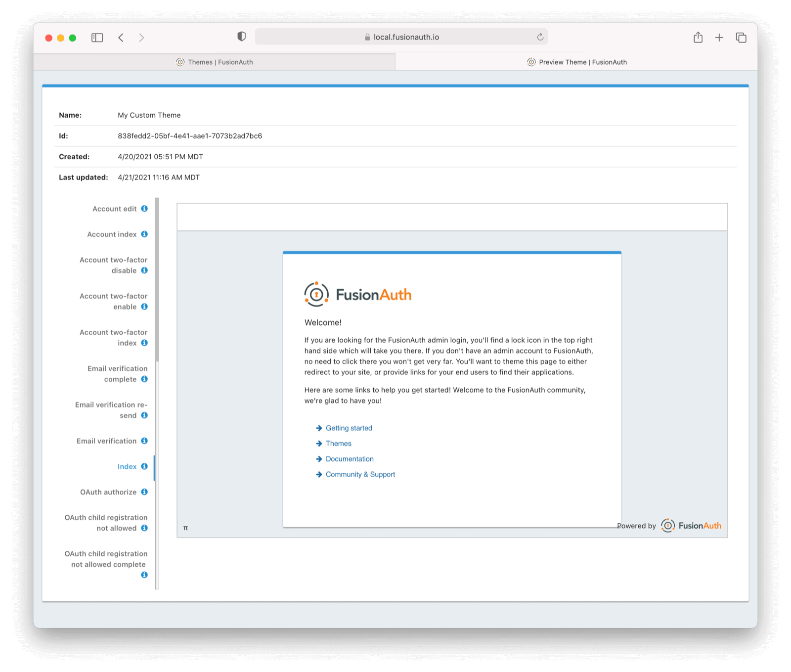Screen dimensions: 791x672
Task: Click info icon beside Account two-factor disable
Action: coord(144,270)
